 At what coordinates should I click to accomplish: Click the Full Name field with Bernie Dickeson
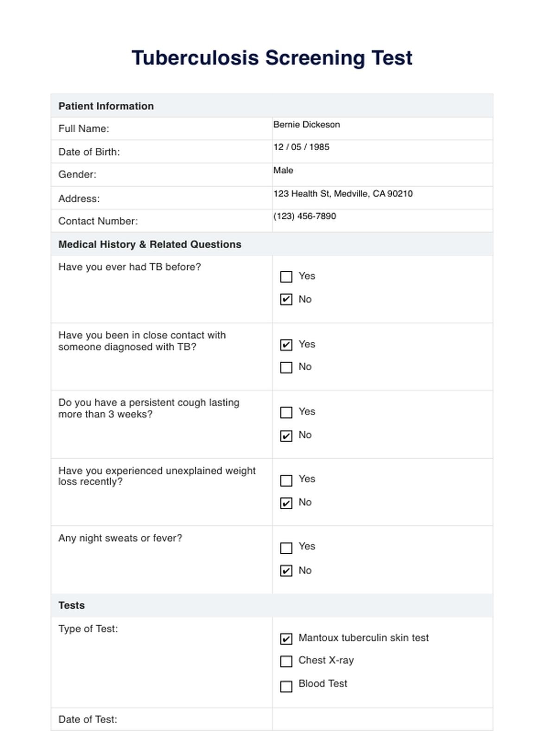[382, 128]
